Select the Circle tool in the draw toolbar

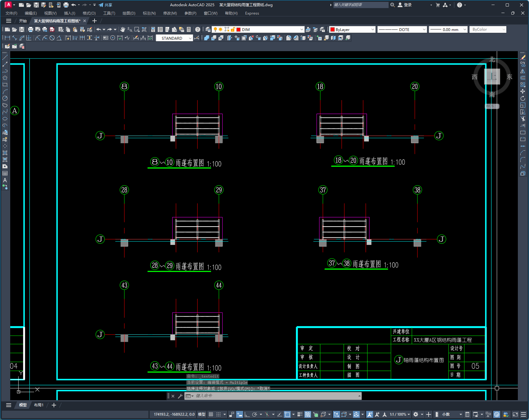pyautogui.click(x=5, y=98)
